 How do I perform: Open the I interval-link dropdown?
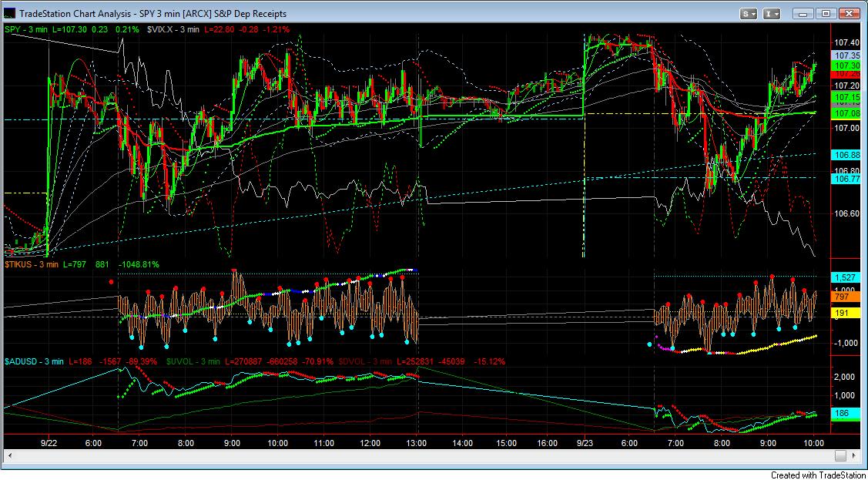[x=772, y=13]
